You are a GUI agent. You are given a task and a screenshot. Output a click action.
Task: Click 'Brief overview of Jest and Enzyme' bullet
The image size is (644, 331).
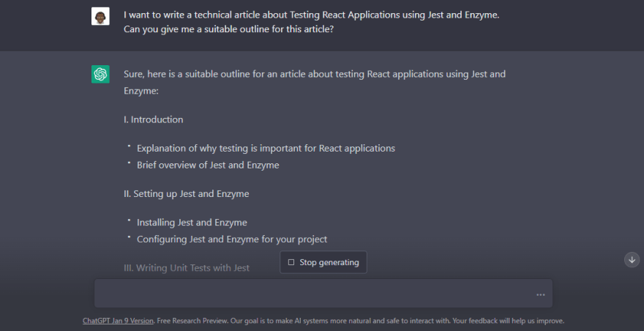pyautogui.click(x=208, y=165)
